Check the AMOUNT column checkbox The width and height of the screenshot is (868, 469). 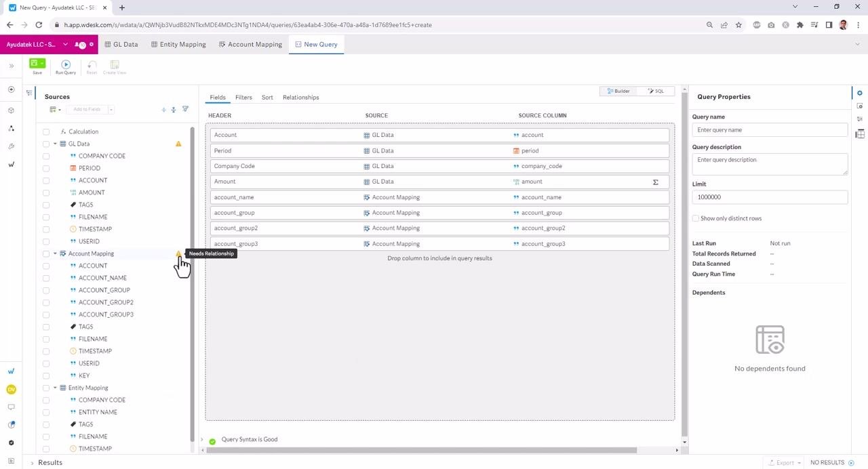tap(46, 192)
